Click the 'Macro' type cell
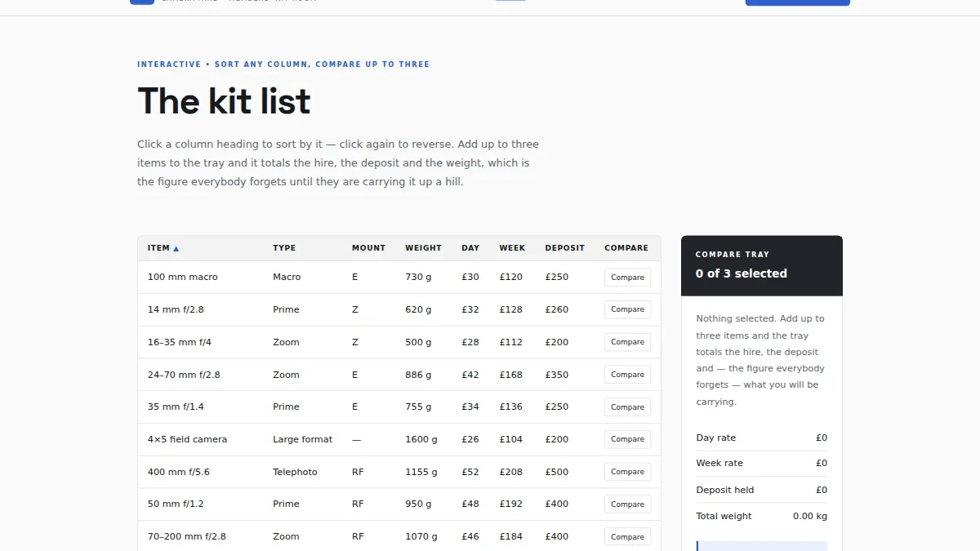This screenshot has width=980, height=551. point(287,278)
